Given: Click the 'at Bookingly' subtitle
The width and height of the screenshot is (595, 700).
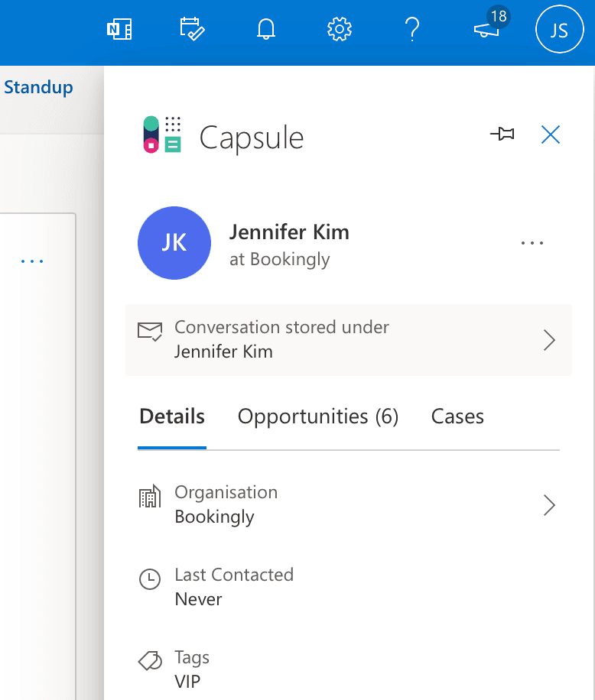Looking at the screenshot, I should pyautogui.click(x=280, y=259).
